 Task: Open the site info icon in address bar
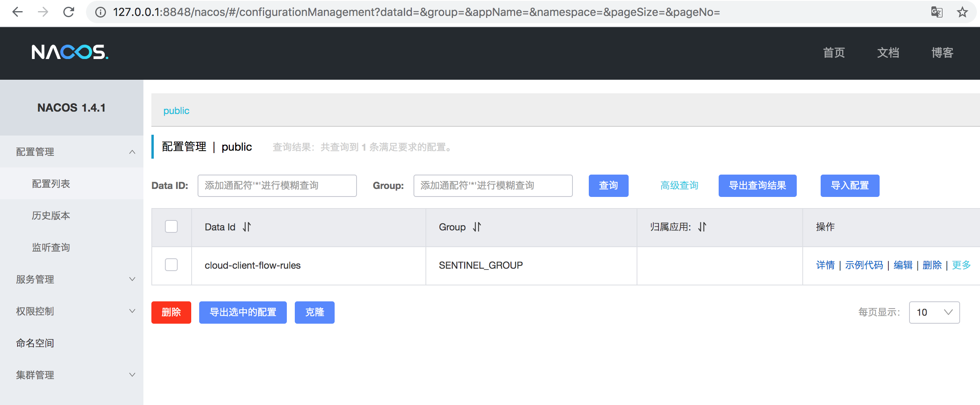[100, 12]
